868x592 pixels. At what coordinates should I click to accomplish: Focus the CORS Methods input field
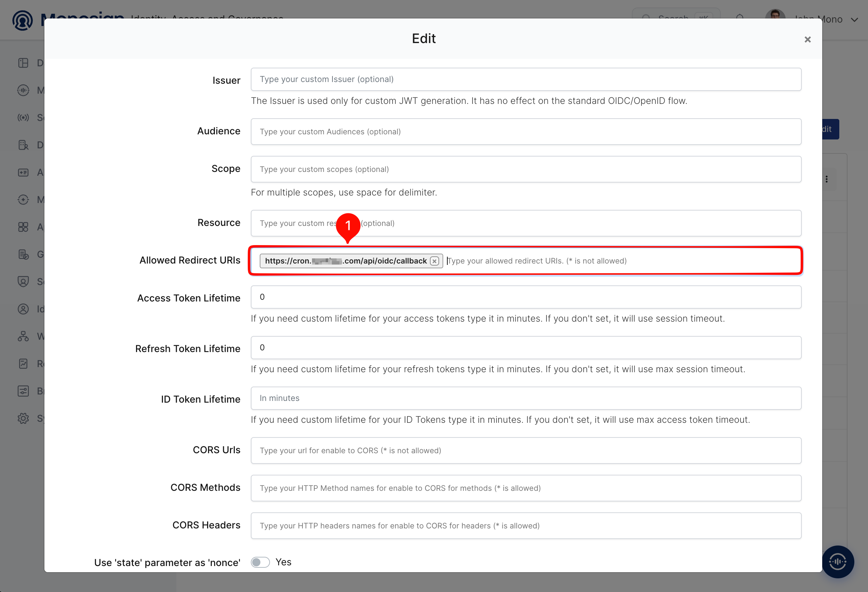coord(526,488)
